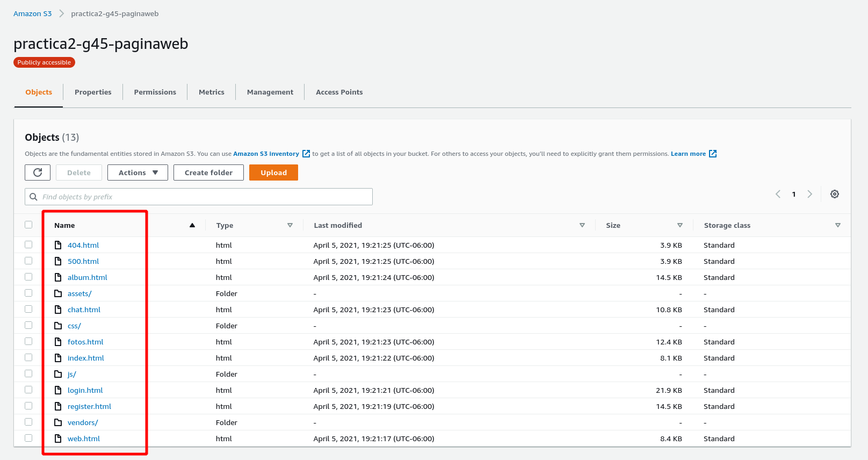Click the Upload button
The width and height of the screenshot is (868, 460).
pyautogui.click(x=274, y=172)
